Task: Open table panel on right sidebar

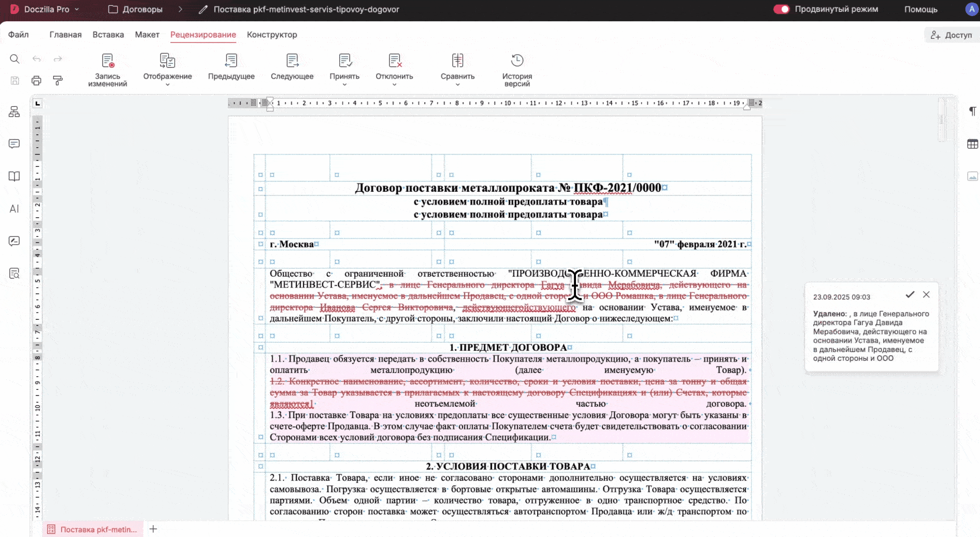Action: (972, 144)
